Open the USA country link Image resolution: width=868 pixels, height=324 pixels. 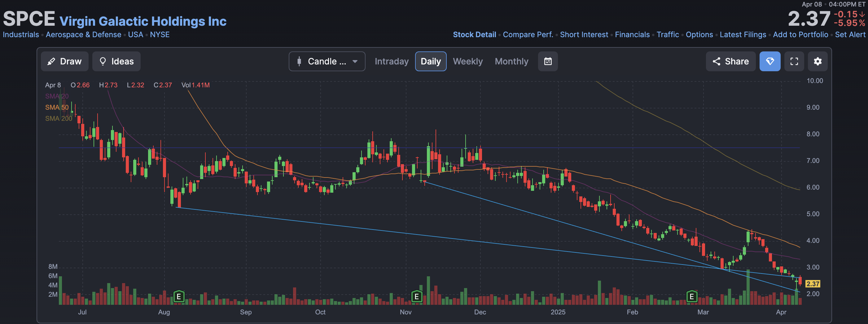pos(135,35)
